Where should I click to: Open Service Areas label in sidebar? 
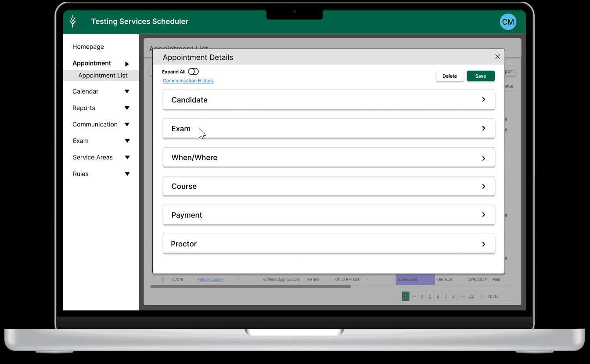93,157
